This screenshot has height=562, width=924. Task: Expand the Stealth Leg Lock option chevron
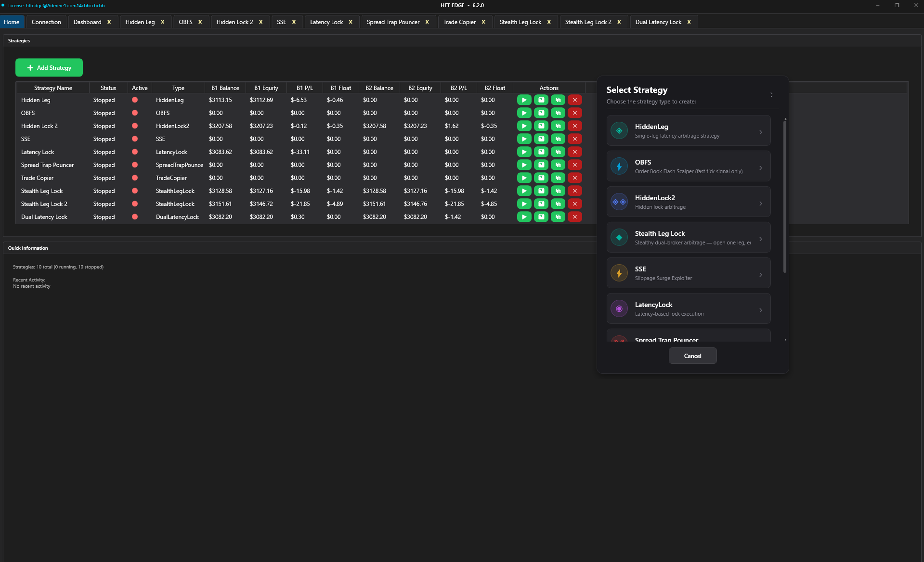[x=761, y=239]
